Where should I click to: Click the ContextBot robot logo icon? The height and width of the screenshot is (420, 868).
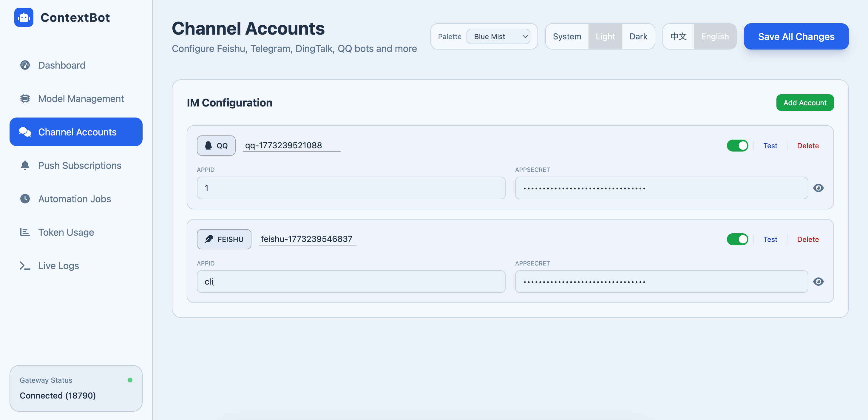pos(24,17)
